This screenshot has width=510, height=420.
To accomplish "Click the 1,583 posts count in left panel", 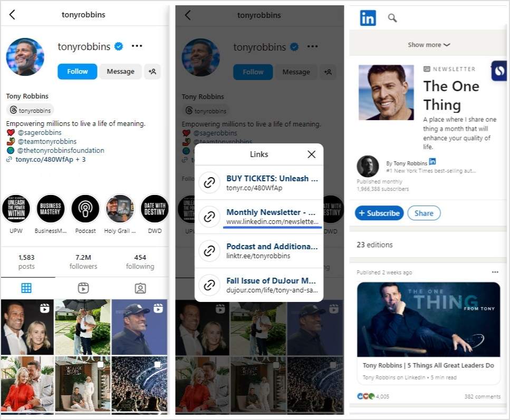I will tap(26, 262).
